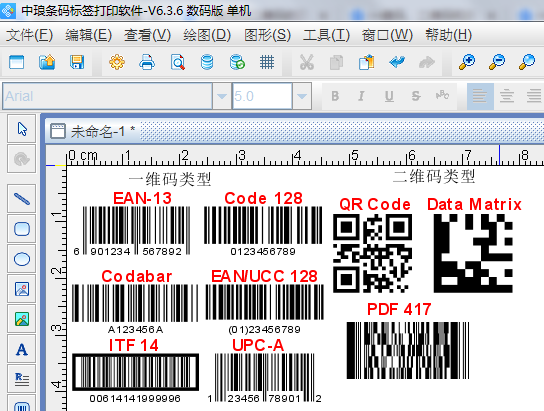
Task: Toggle italic formatting
Action: 362,96
